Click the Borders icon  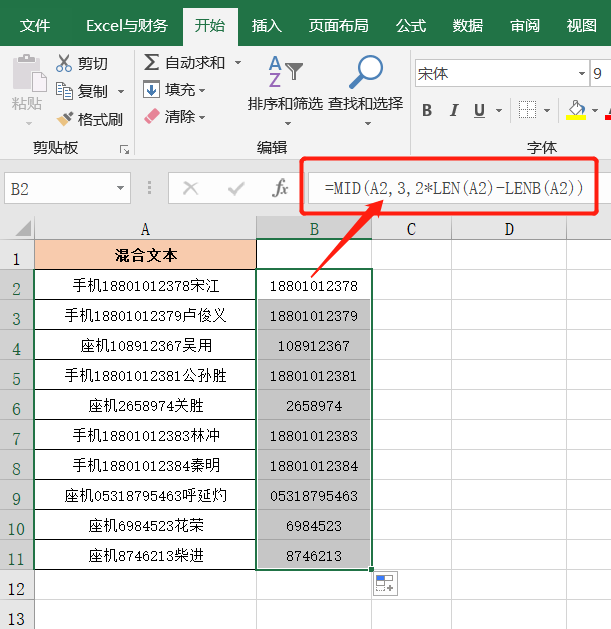coord(527,110)
